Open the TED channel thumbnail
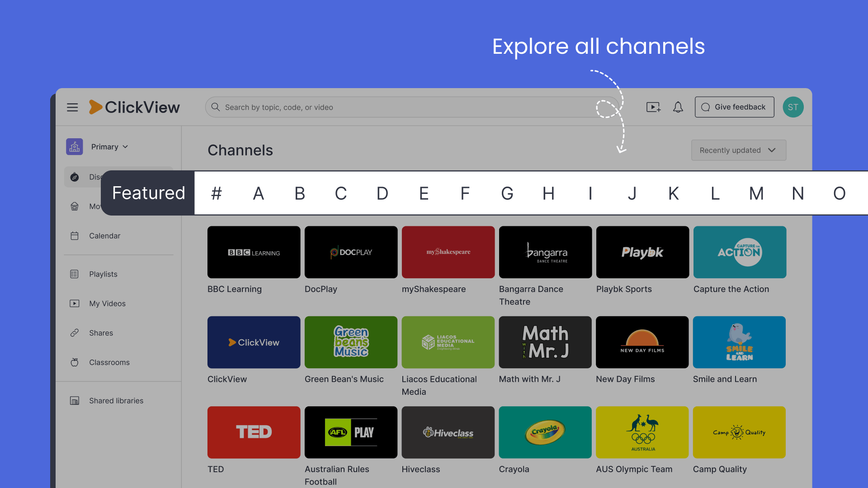Image resolution: width=868 pixels, height=488 pixels. 254,432
